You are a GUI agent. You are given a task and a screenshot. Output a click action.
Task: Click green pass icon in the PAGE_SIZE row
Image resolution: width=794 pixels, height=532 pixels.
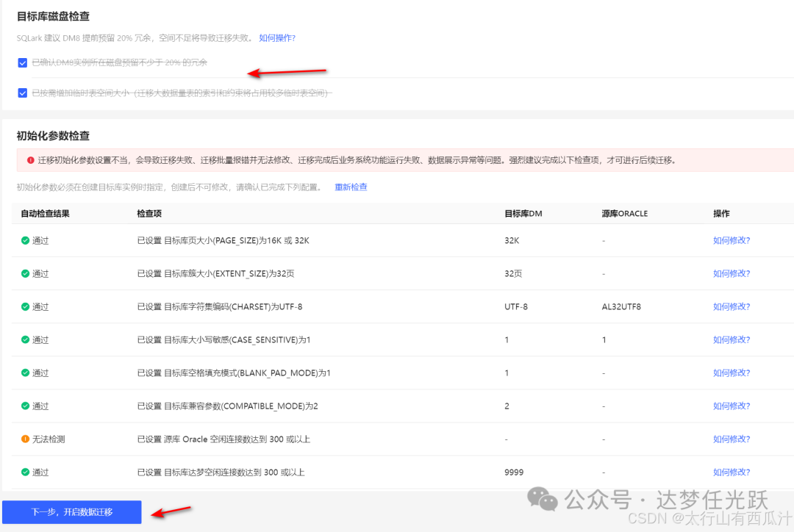pyautogui.click(x=25, y=240)
